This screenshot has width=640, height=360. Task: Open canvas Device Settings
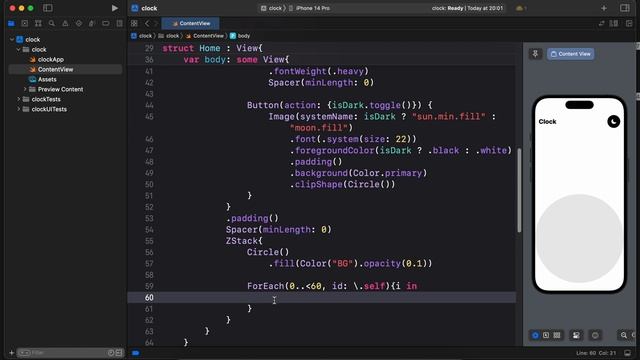tap(576, 336)
